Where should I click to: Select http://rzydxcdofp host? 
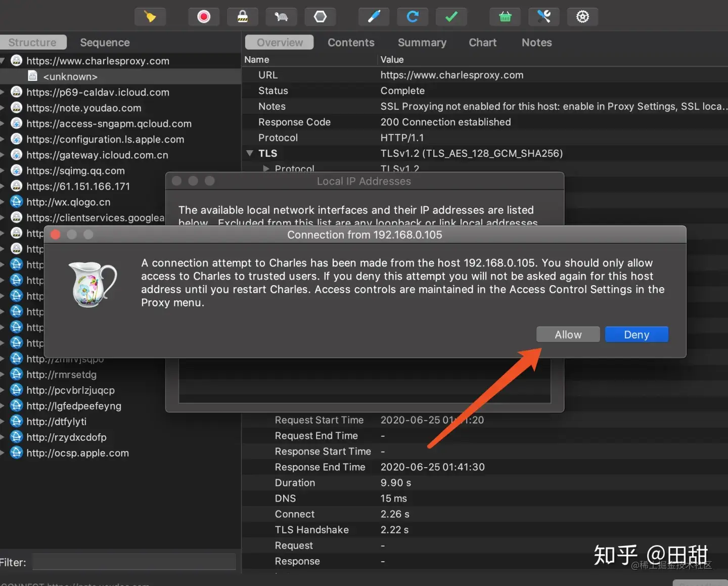[x=66, y=437]
